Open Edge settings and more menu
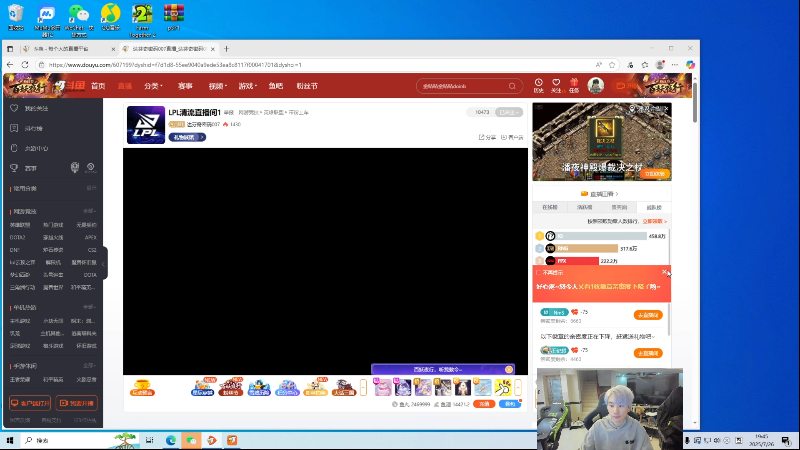The width and height of the screenshot is (800, 450). (x=675, y=65)
